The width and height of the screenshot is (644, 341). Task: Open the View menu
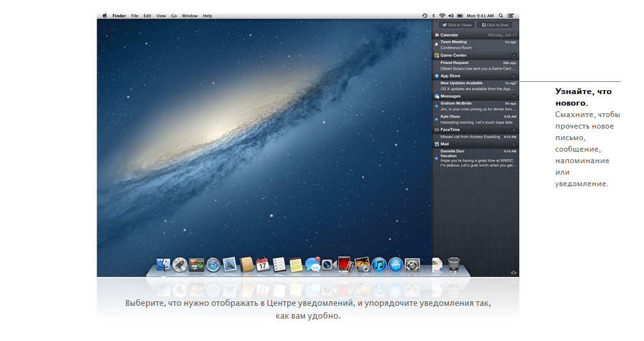click(161, 15)
